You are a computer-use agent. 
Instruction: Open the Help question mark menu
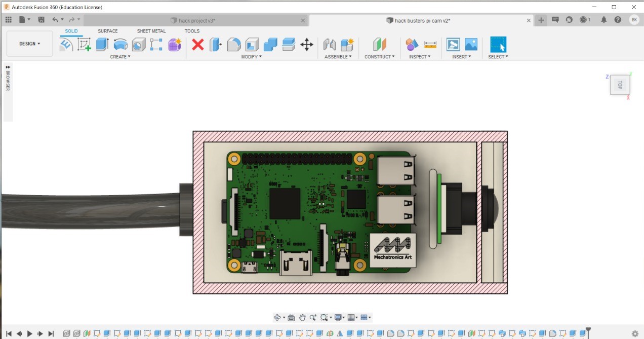click(618, 20)
